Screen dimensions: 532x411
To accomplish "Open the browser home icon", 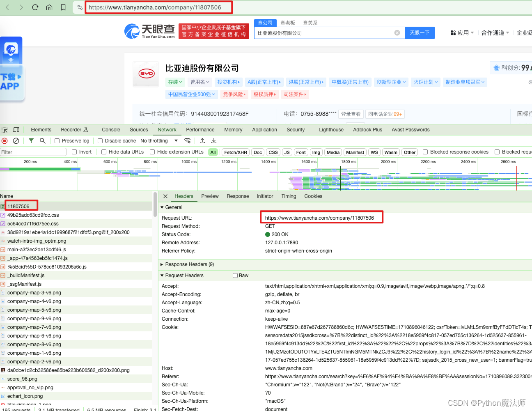I will [49, 7].
